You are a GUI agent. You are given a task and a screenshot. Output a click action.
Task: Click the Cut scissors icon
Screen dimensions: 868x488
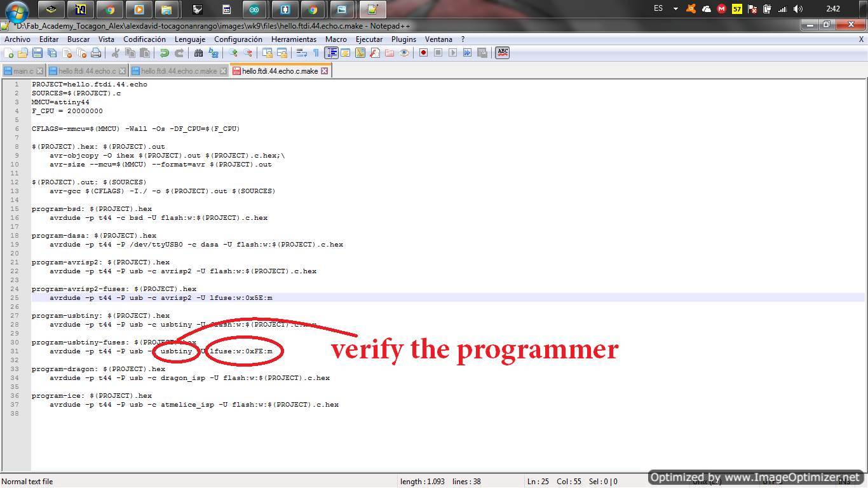116,53
